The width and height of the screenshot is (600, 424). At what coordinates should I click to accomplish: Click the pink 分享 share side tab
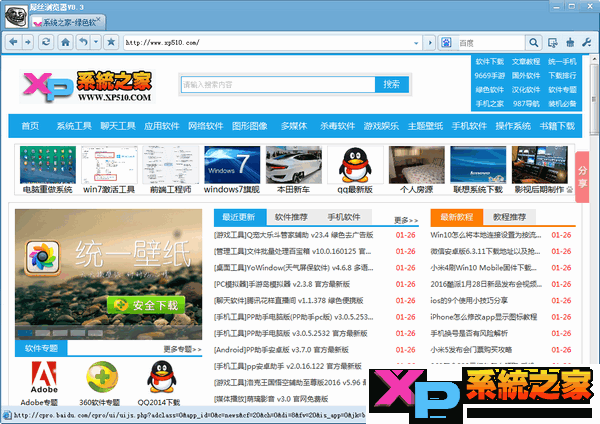pyautogui.click(x=582, y=177)
